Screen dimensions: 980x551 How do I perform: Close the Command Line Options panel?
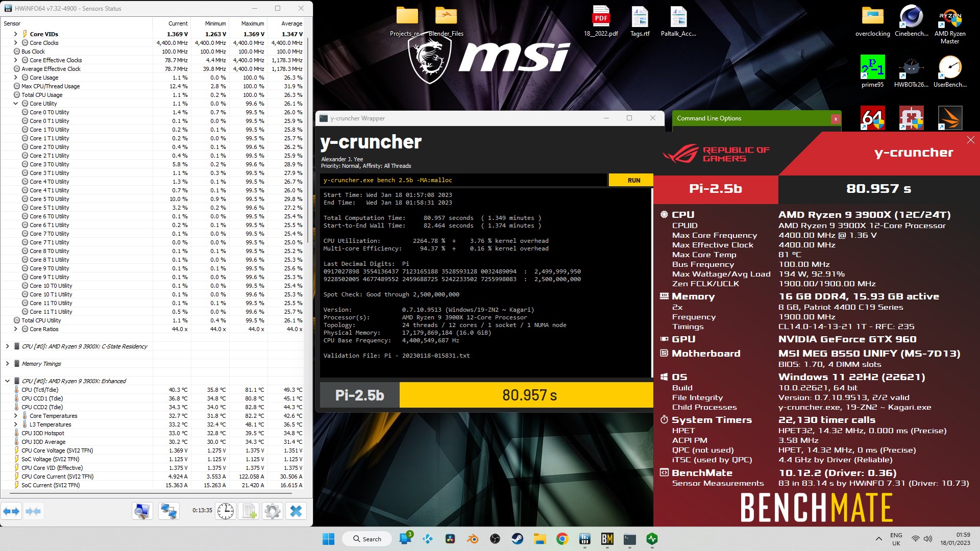click(836, 119)
